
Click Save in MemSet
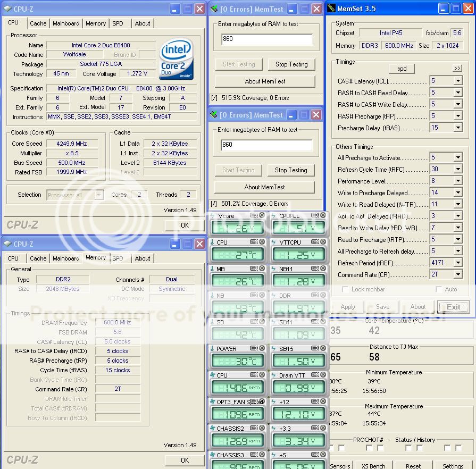(x=382, y=307)
